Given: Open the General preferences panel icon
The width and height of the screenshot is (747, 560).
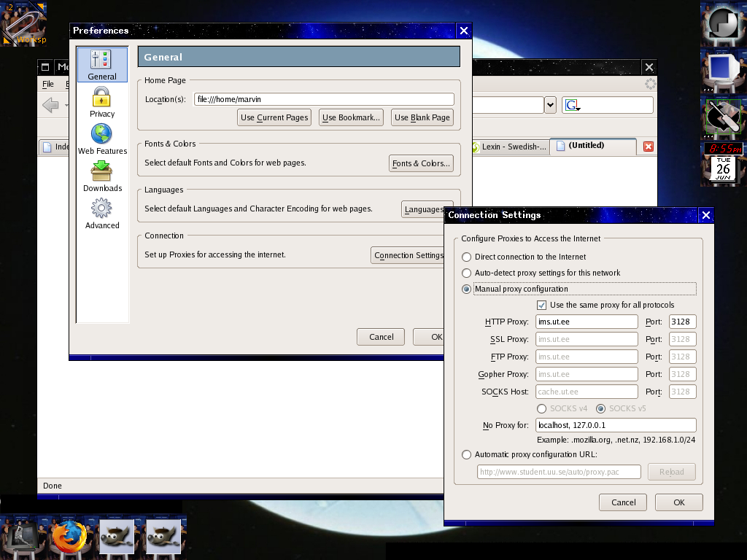Looking at the screenshot, I should click(x=102, y=64).
